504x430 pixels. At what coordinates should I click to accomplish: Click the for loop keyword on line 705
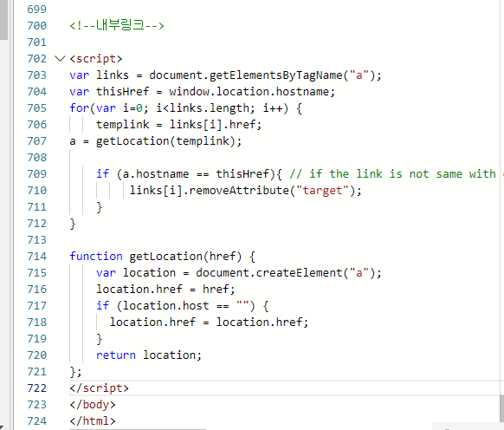tap(80, 108)
